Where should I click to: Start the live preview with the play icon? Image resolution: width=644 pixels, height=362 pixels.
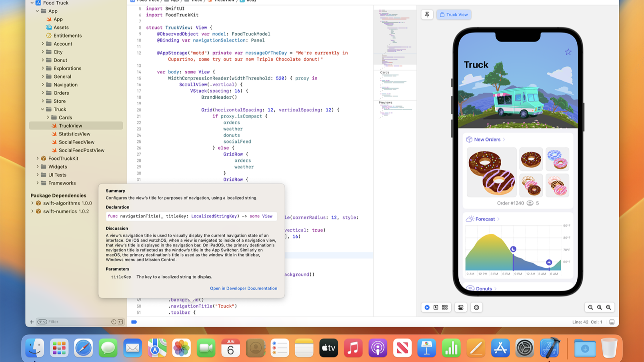427,307
